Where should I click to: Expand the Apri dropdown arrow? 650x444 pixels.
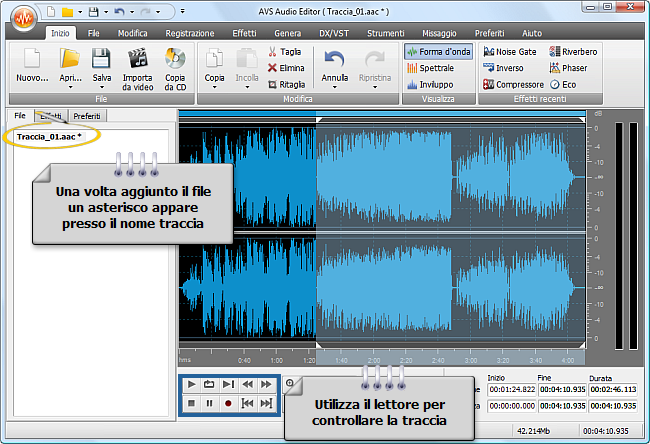(70, 87)
